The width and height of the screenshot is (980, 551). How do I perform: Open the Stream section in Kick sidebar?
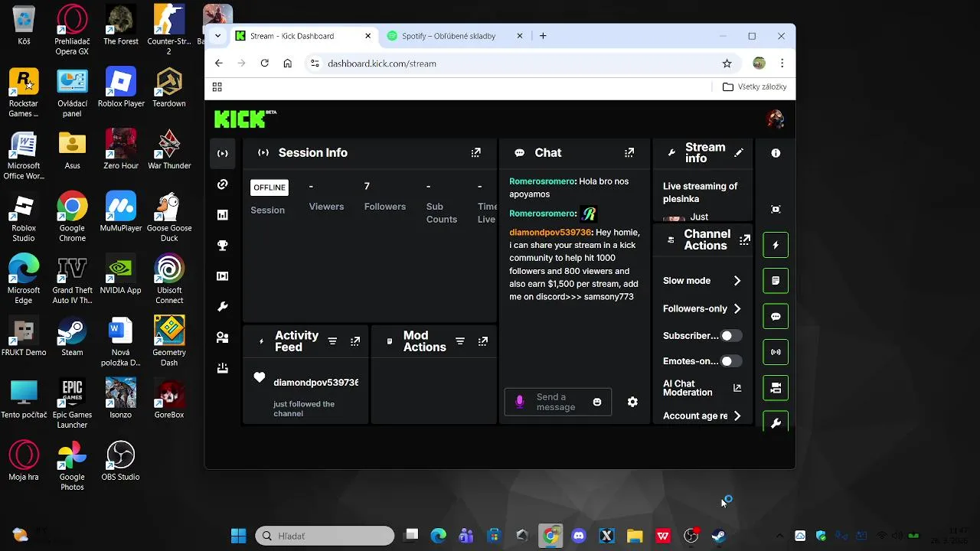pos(223,153)
